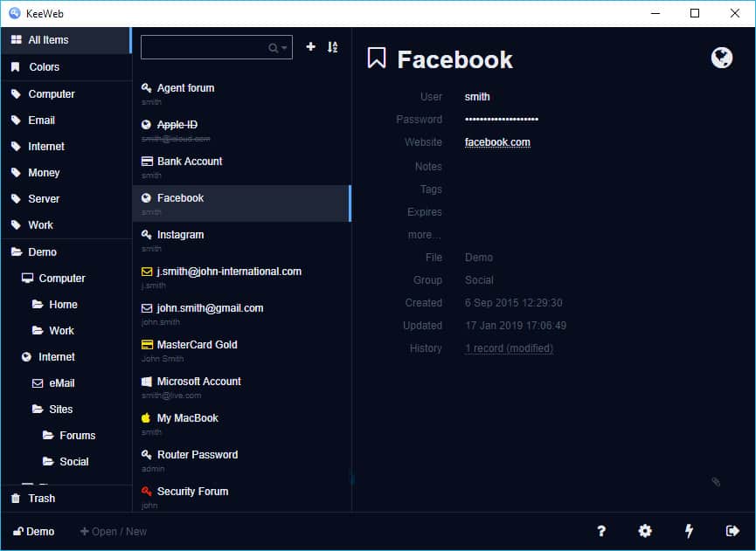Select Computer group under Demo
756x551 pixels.
tap(66, 279)
